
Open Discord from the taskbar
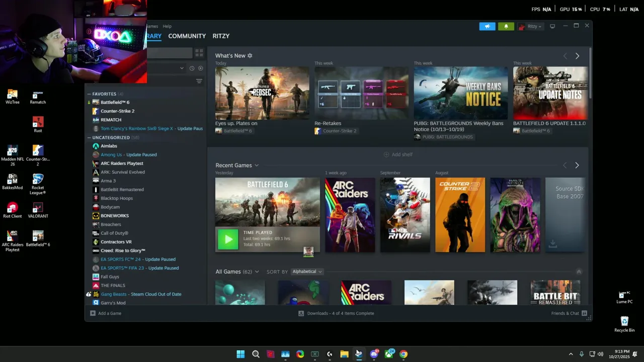click(374, 354)
